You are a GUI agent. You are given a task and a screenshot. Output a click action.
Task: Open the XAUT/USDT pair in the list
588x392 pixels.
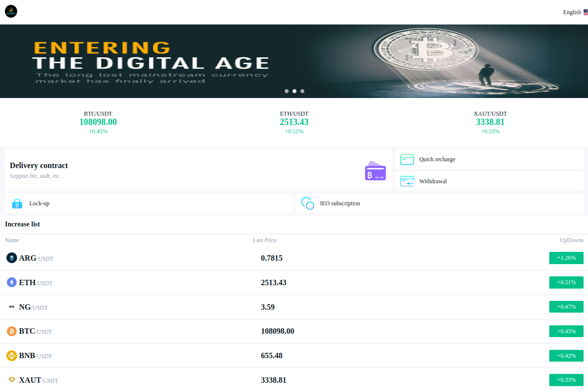point(294,380)
